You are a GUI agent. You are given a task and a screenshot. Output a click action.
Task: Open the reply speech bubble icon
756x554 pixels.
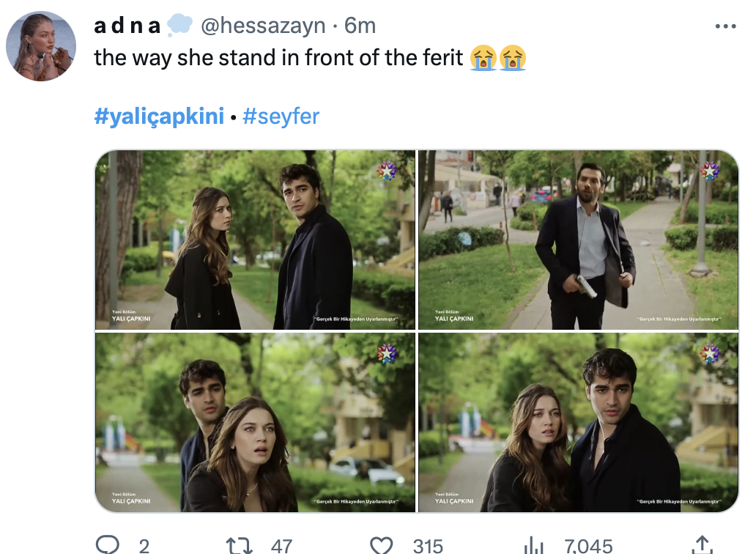coord(108,544)
